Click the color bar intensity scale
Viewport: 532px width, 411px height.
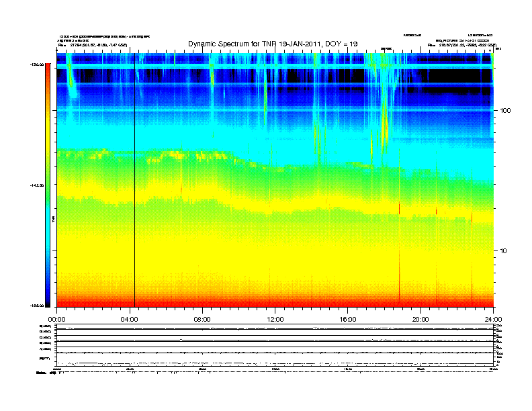click(48, 185)
